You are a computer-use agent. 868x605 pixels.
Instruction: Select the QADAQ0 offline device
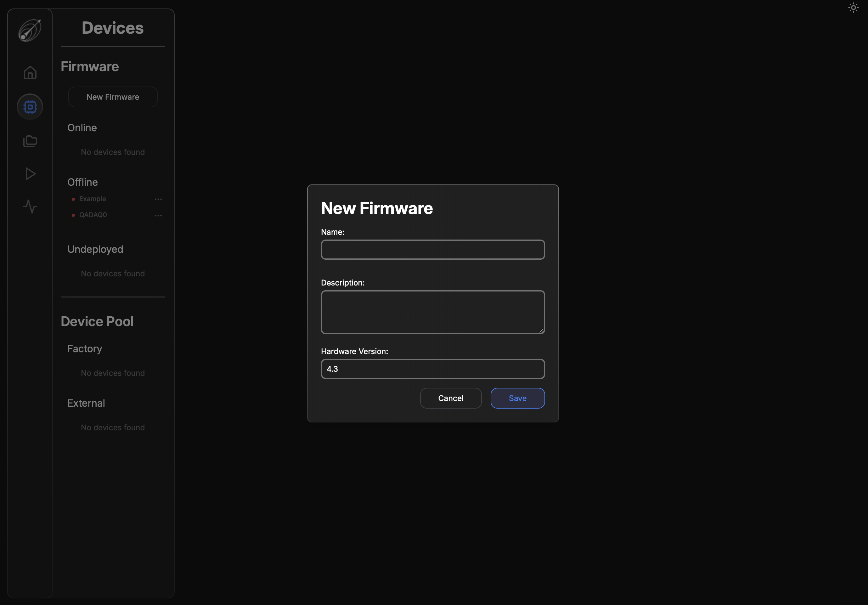tap(93, 215)
